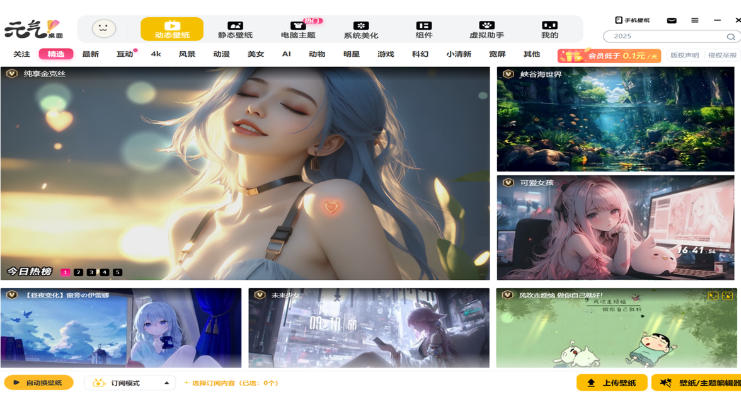Open the envelope messages icon
Image resolution: width=741 pixels, height=393 pixels.
(672, 20)
